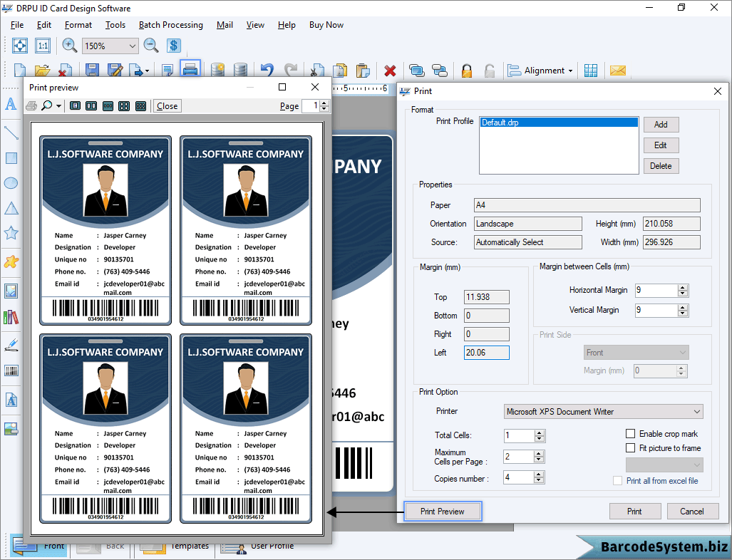The width and height of the screenshot is (732, 560).
Task: Show one page layout in Print preview
Action: coord(75,106)
